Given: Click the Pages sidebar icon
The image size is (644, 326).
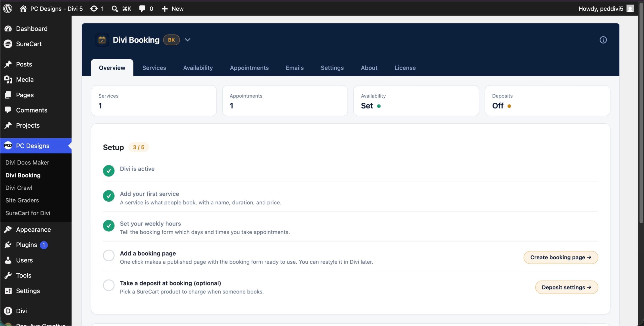Looking at the screenshot, I should click(x=8, y=95).
